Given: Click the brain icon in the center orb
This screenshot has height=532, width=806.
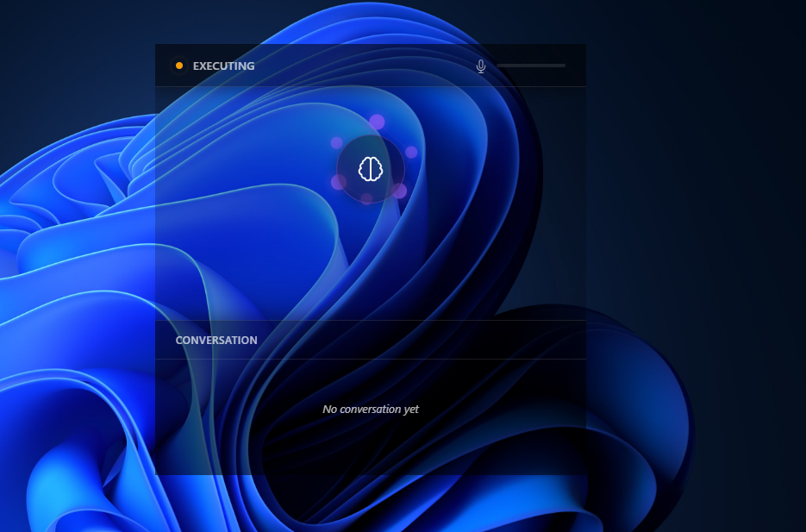Looking at the screenshot, I should point(371,169).
